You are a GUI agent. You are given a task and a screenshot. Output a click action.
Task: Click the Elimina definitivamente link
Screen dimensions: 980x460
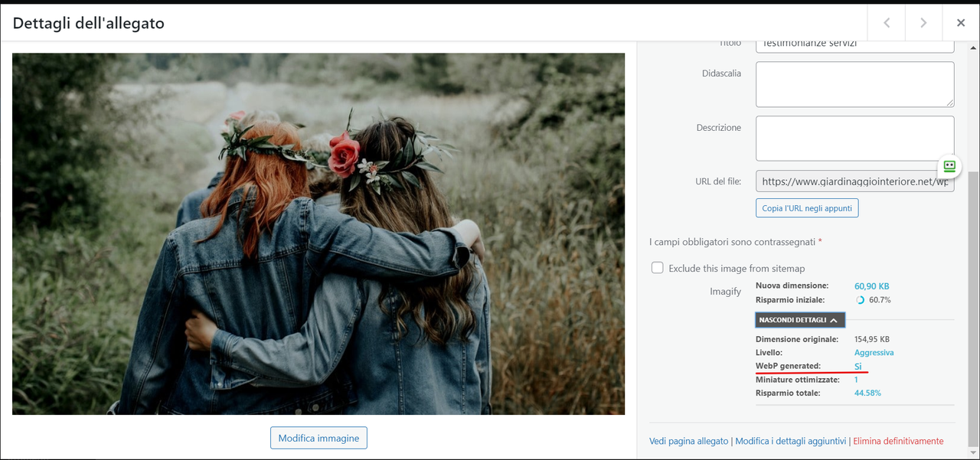(898, 441)
